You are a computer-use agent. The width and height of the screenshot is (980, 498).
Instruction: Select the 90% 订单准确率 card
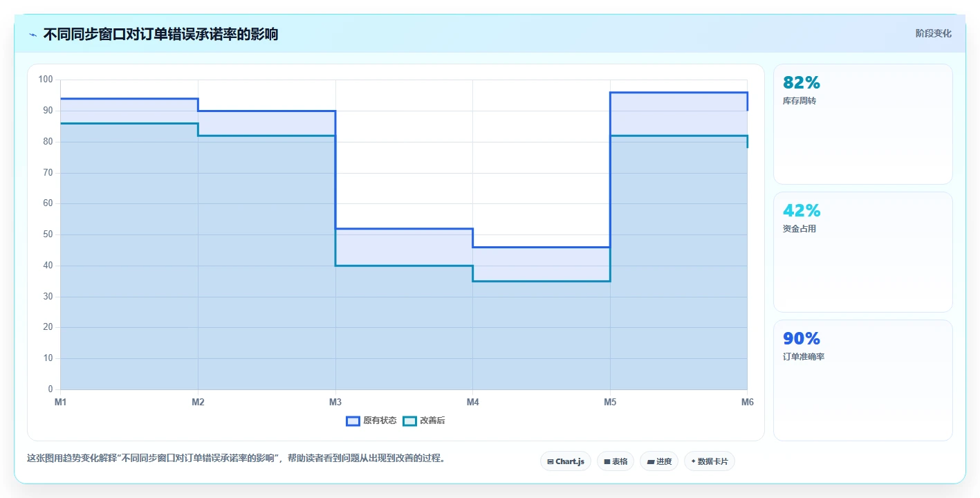[863, 380]
